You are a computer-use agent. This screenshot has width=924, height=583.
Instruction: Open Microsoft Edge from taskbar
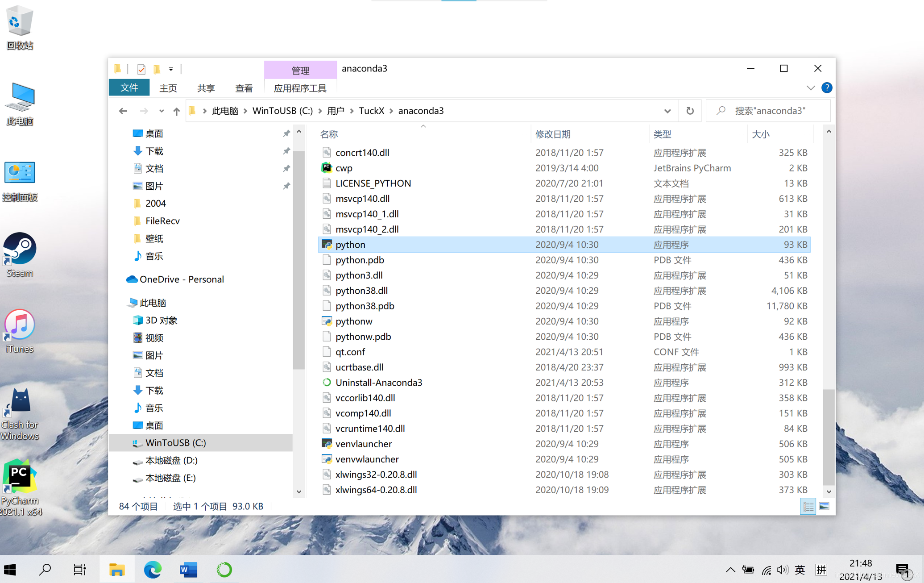(x=153, y=570)
